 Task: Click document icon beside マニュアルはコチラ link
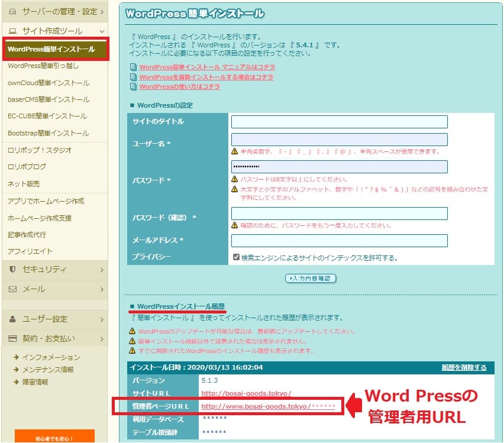point(133,67)
